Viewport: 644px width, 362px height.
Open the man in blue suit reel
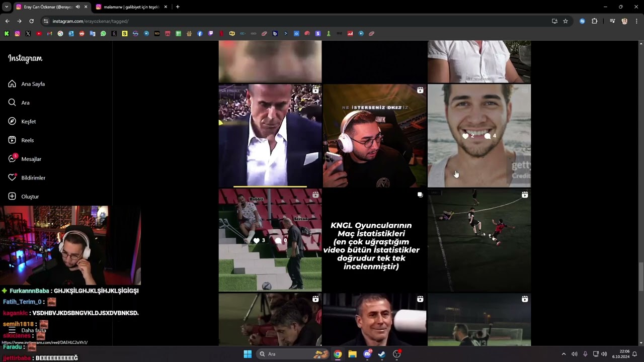pos(270,136)
